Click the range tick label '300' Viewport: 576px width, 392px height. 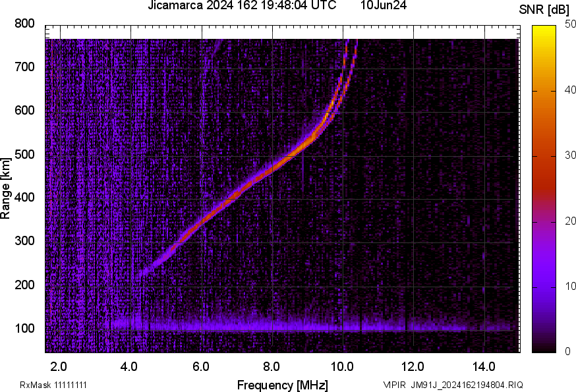[x=24, y=241]
